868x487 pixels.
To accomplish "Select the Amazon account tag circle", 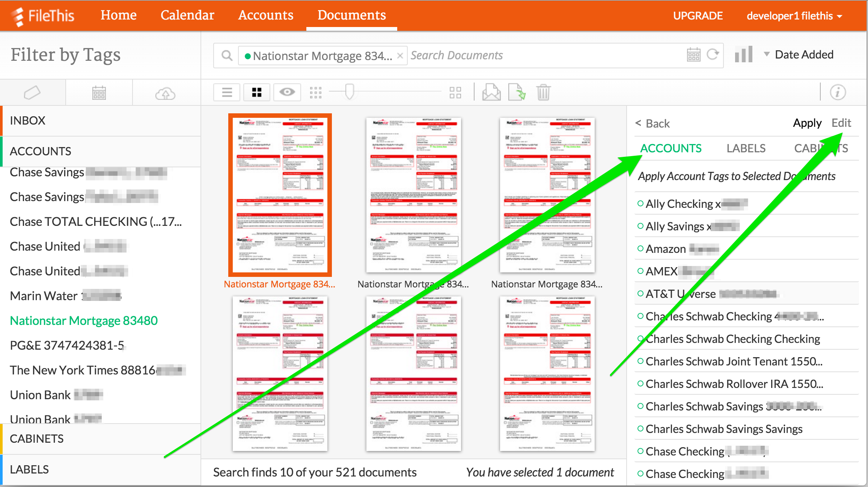I will point(640,248).
